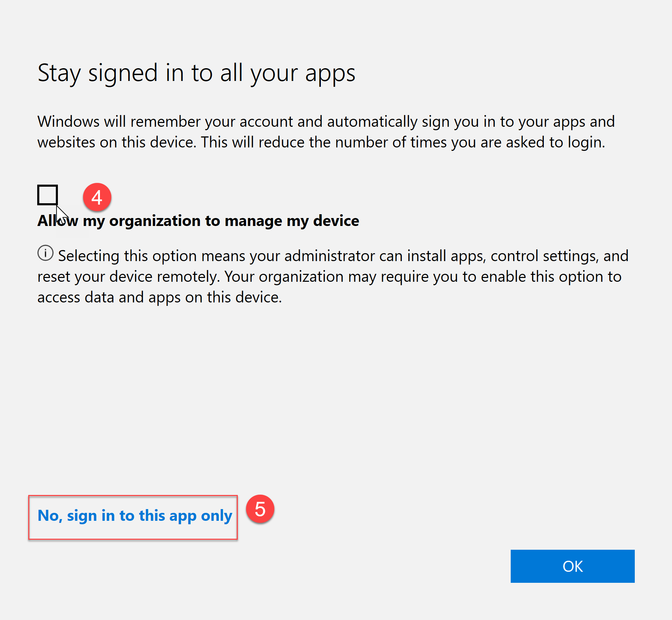Click the 'Stay signed in to all your apps' heading
Screen dimensions: 672x620
click(196, 73)
